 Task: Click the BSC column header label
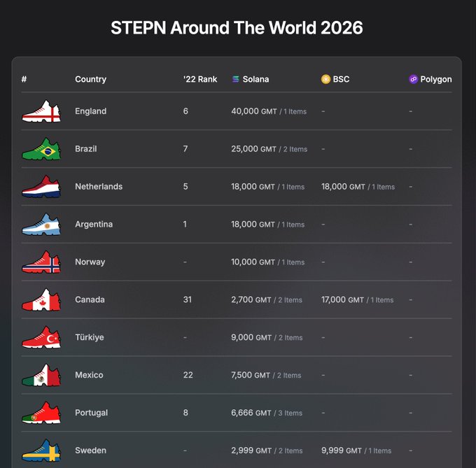point(341,79)
